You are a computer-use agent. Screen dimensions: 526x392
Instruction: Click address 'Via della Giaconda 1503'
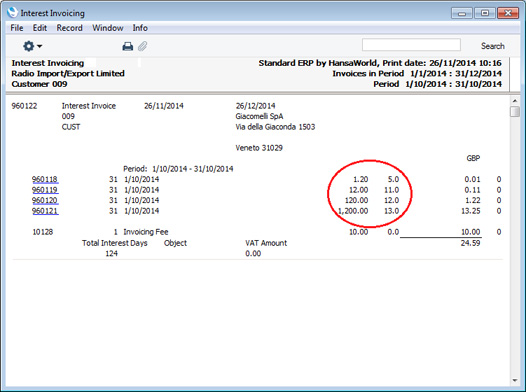275,127
